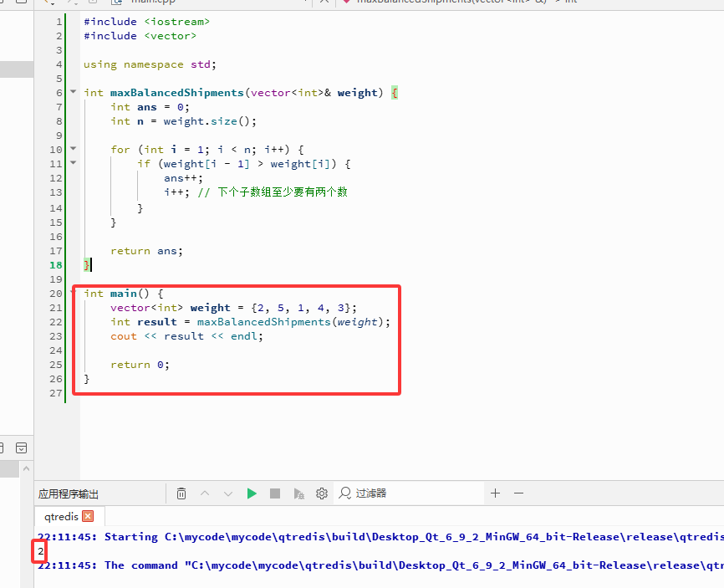Zoom in output text with the plus icon
The width and height of the screenshot is (724, 588).
496,493
